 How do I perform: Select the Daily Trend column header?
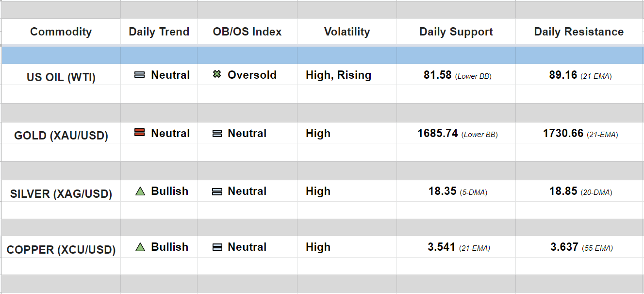pyautogui.click(x=159, y=32)
